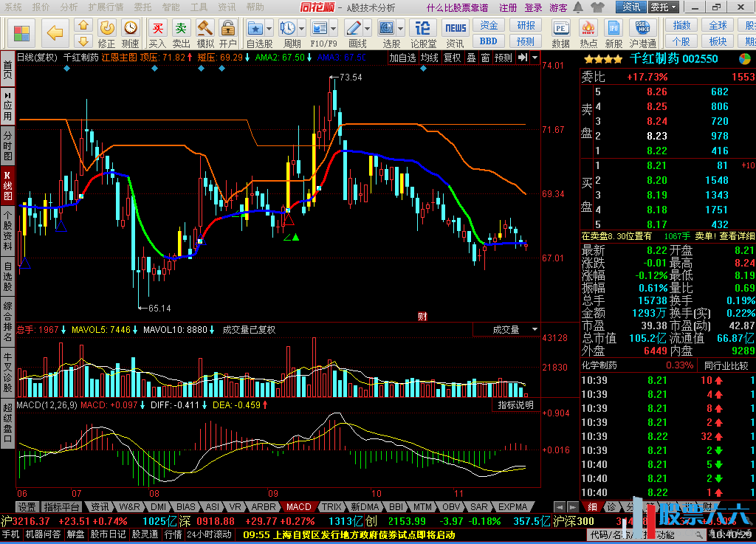Toggle the 复权 adjustment button
The width and height of the screenshot is (756, 544).
click(452, 58)
